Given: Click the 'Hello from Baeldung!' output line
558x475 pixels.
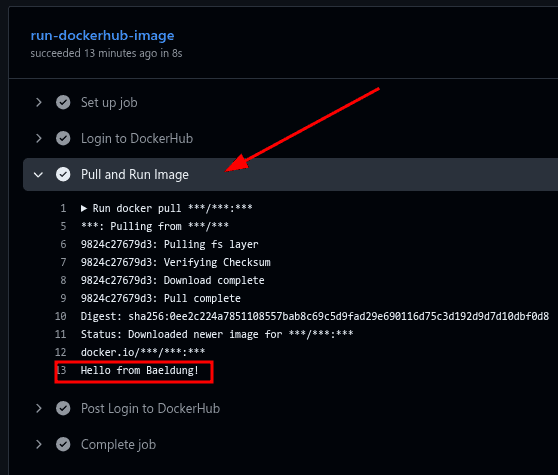Looking at the screenshot, I should (x=139, y=370).
